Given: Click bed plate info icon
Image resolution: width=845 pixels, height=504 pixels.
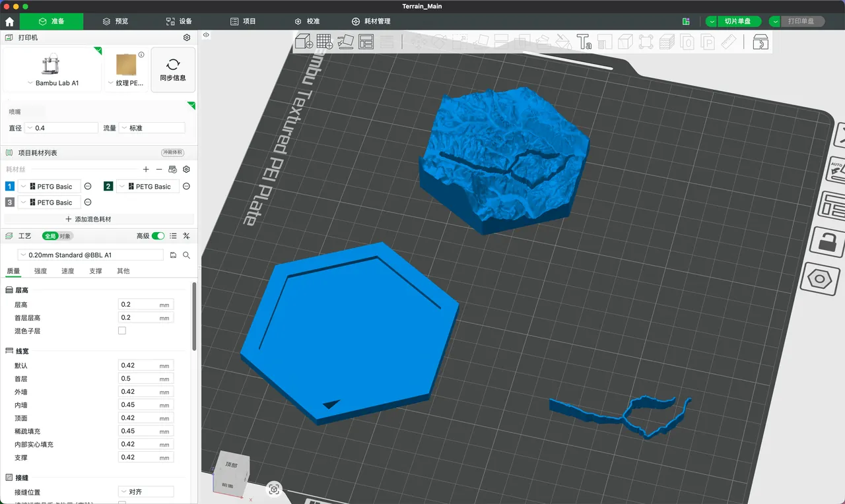Looking at the screenshot, I should coord(141,55).
